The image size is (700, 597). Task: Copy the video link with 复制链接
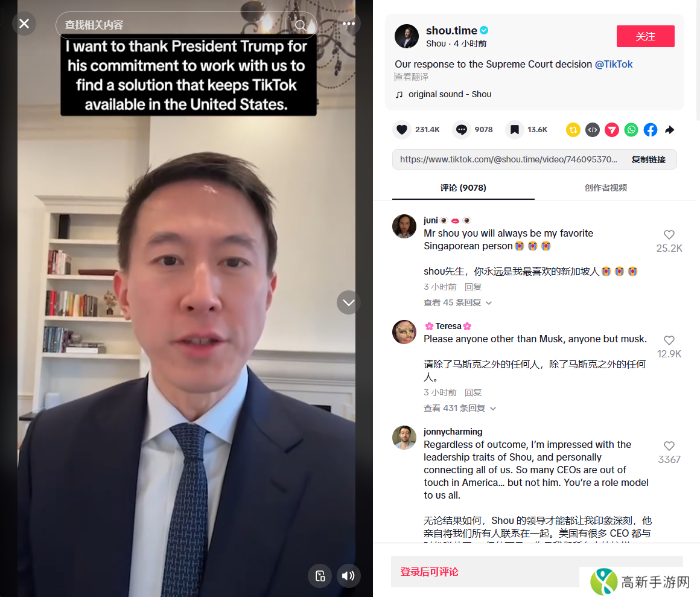[x=648, y=159]
